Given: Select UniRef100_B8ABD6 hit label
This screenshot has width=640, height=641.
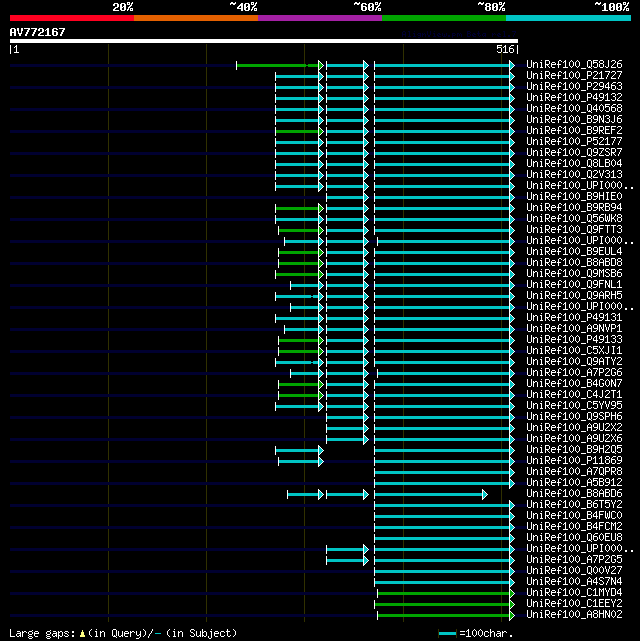Looking at the screenshot, I should [574, 494].
